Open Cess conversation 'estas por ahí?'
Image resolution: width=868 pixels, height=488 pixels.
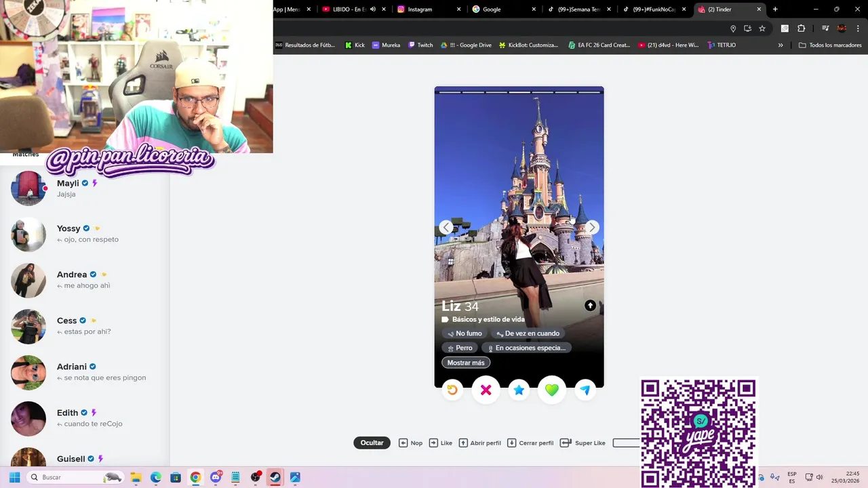click(85, 327)
